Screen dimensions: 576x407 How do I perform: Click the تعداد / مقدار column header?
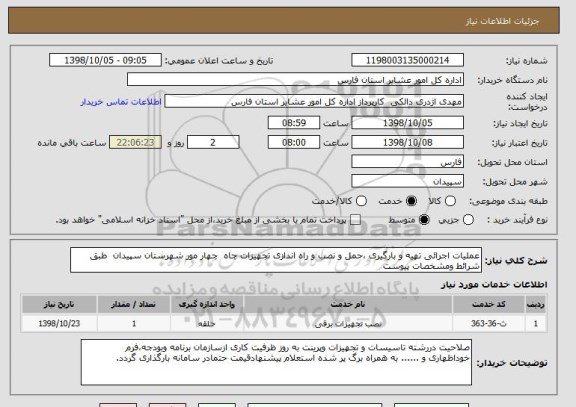coord(134,304)
